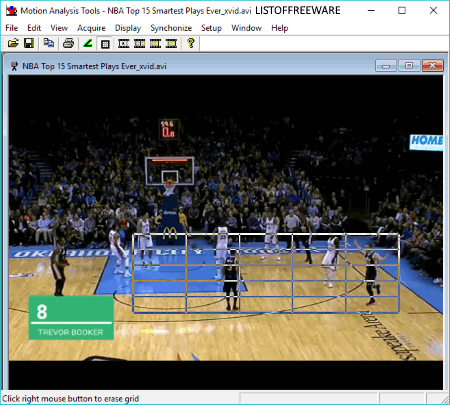The width and height of the screenshot is (450, 405).
Task: Click the Open file toolbar icon
Action: click(x=13, y=43)
